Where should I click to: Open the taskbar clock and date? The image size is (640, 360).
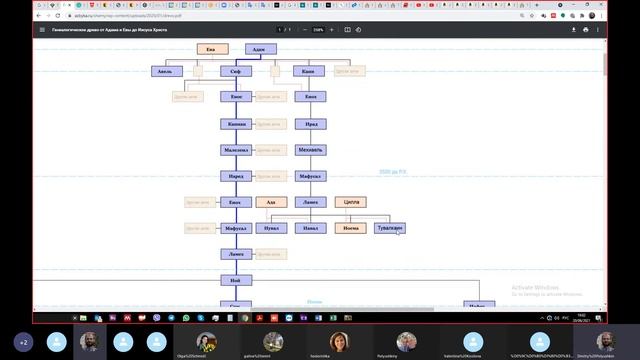tap(582, 318)
